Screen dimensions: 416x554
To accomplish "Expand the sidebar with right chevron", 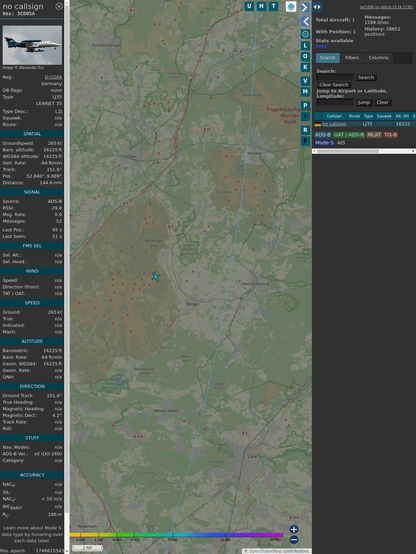I will click(x=305, y=7).
